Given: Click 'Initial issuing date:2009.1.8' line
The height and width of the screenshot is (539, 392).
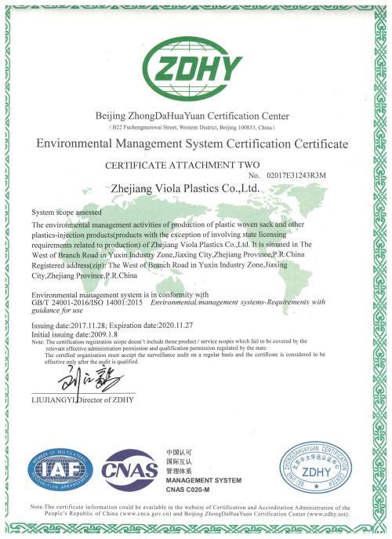Looking at the screenshot, I should pos(74,334).
